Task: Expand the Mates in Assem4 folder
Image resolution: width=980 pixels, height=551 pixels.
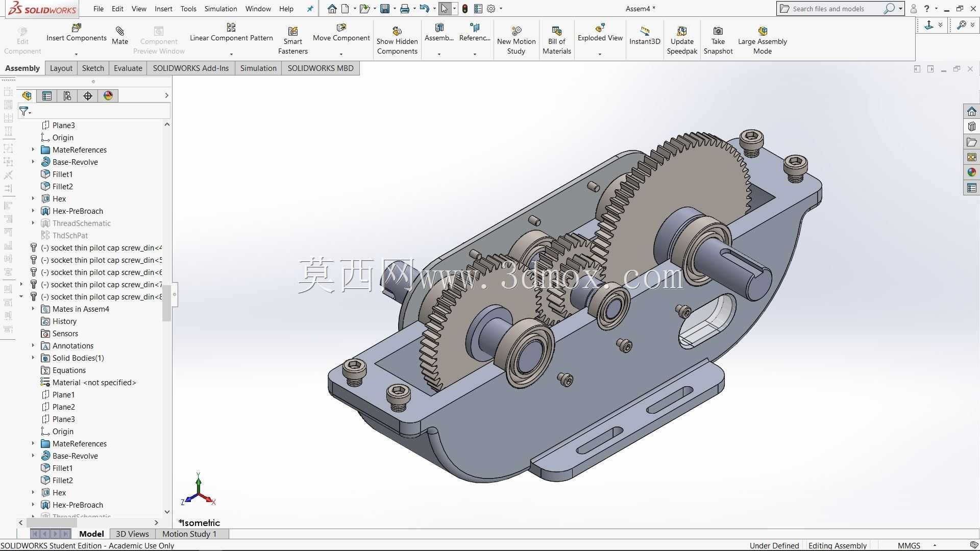Action: point(33,309)
